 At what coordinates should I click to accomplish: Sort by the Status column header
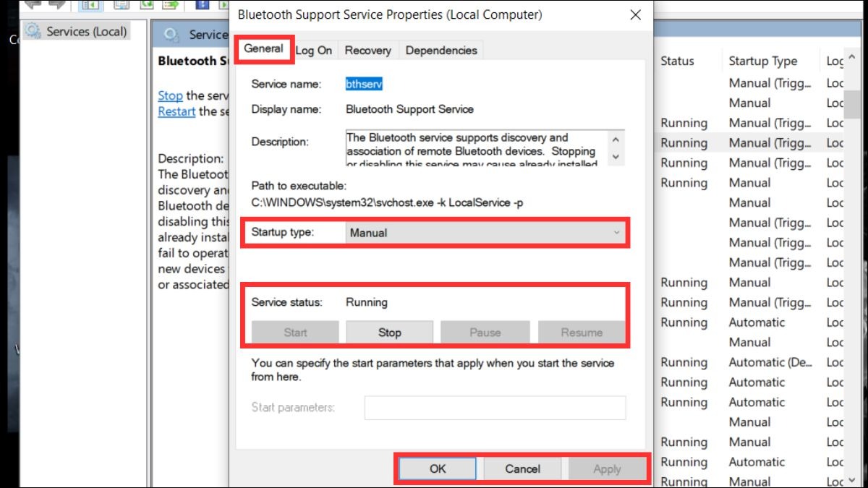coord(677,61)
